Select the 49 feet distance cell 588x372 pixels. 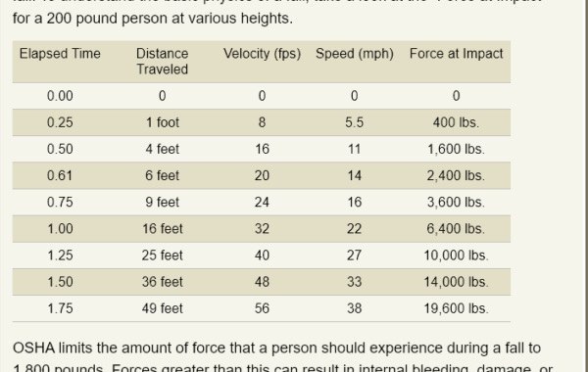[x=162, y=308]
